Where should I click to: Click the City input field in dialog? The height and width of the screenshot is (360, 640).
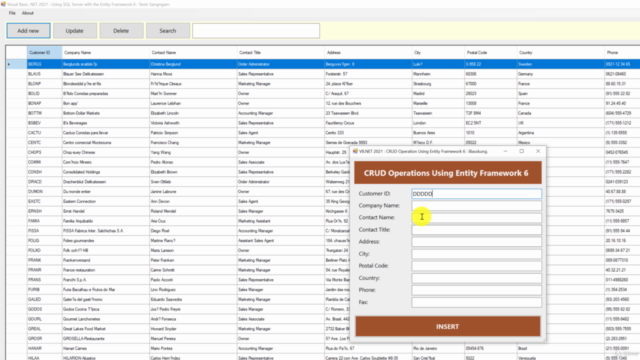[x=476, y=254]
